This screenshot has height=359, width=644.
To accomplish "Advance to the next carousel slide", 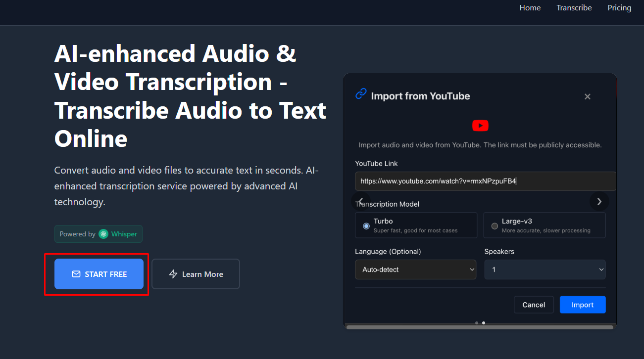I will pos(599,201).
